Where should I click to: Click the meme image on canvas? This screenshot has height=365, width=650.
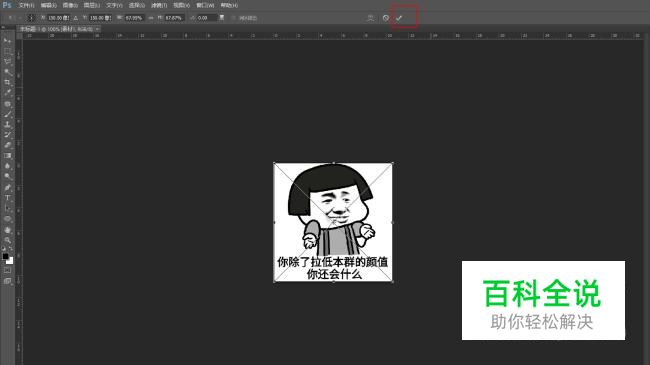(333, 222)
